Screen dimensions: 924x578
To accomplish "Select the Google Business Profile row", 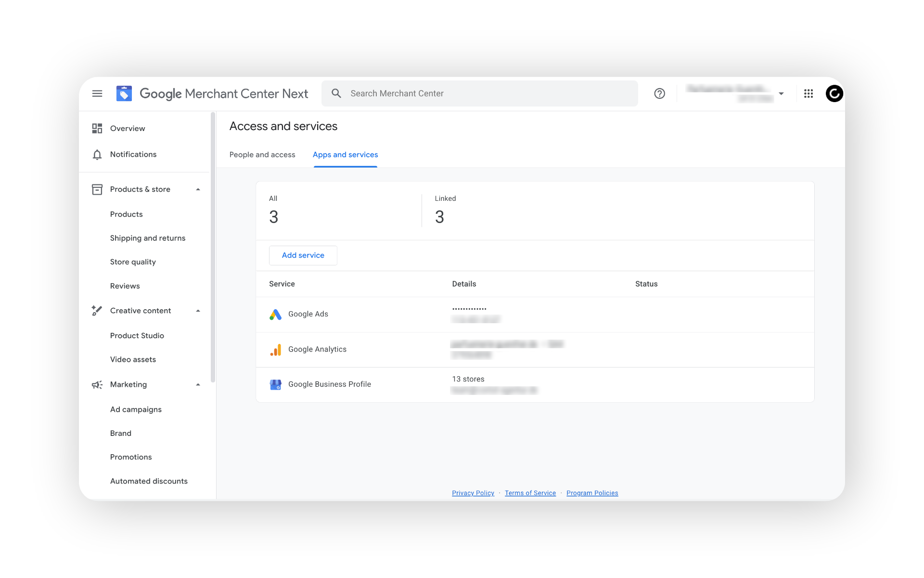I will click(x=535, y=384).
